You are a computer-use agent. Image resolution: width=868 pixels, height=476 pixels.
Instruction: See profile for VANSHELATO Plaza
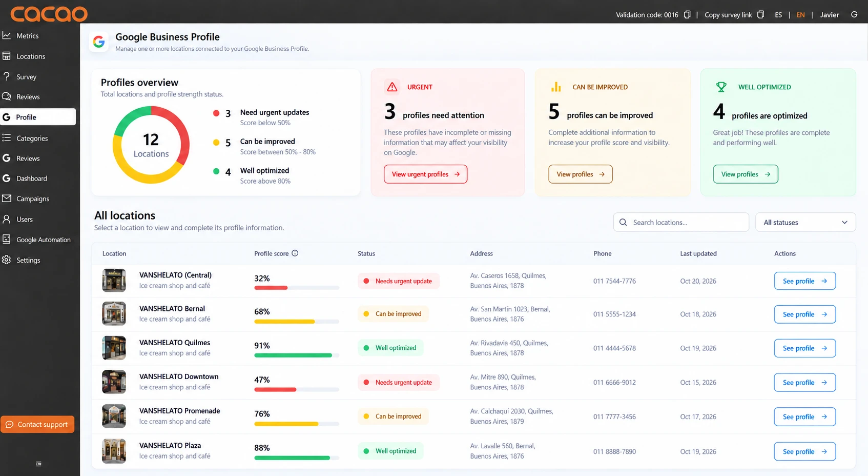tap(805, 451)
